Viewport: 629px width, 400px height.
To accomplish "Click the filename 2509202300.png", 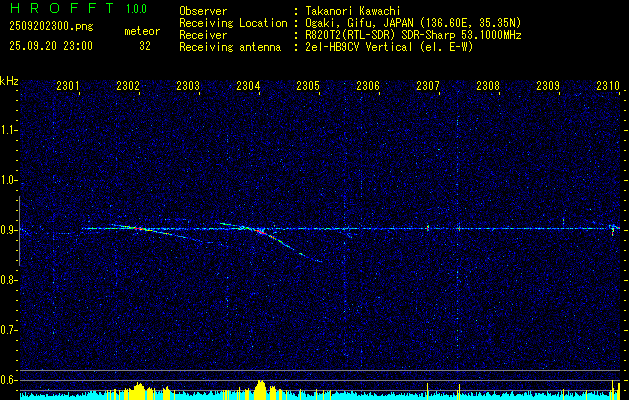I will click(51, 27).
